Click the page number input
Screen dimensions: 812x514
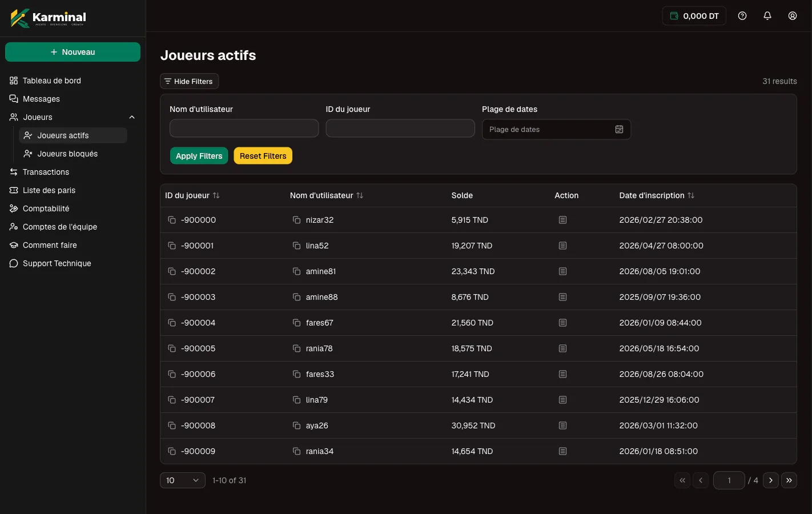pos(729,480)
